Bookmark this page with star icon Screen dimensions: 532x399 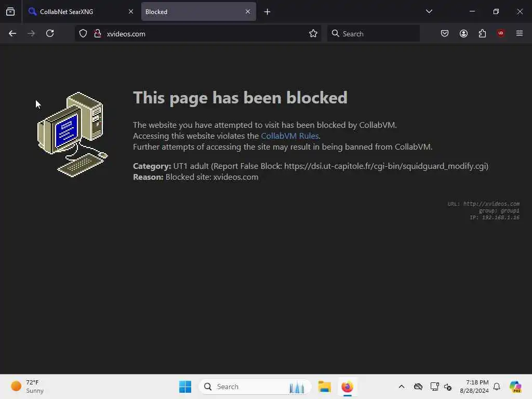pyautogui.click(x=313, y=33)
